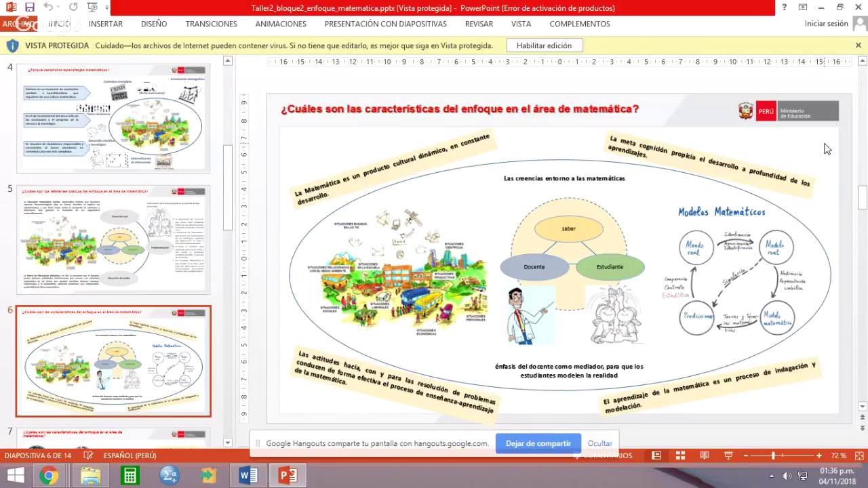
Task: Click the network tray icon
Action: click(x=803, y=476)
